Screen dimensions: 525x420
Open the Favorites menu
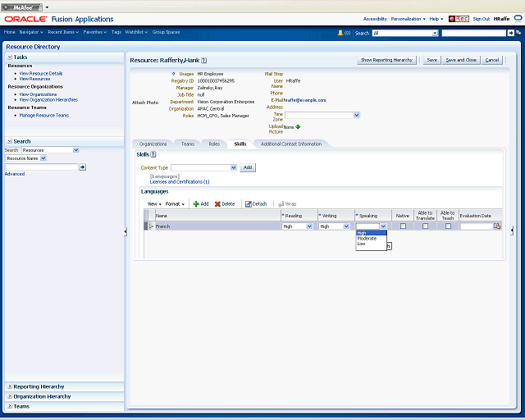[x=95, y=32]
